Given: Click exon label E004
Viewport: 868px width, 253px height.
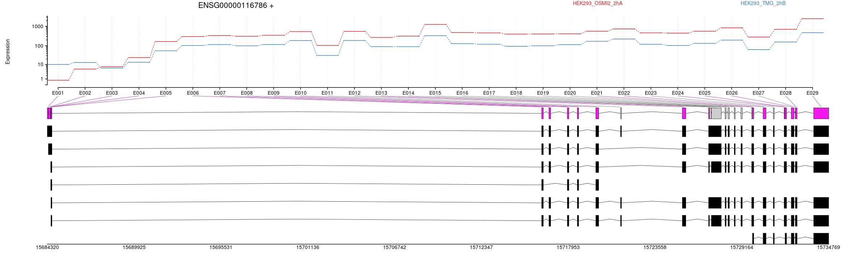Looking at the screenshot, I should (139, 93).
